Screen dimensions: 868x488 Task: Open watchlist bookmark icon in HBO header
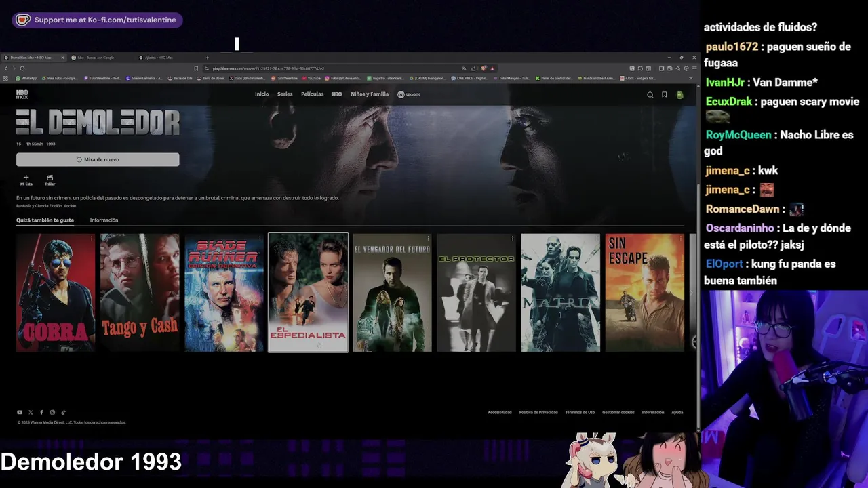click(x=665, y=95)
